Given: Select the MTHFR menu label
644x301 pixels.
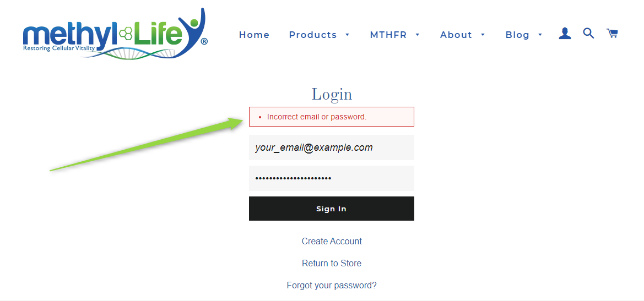Looking at the screenshot, I should click(x=388, y=35).
